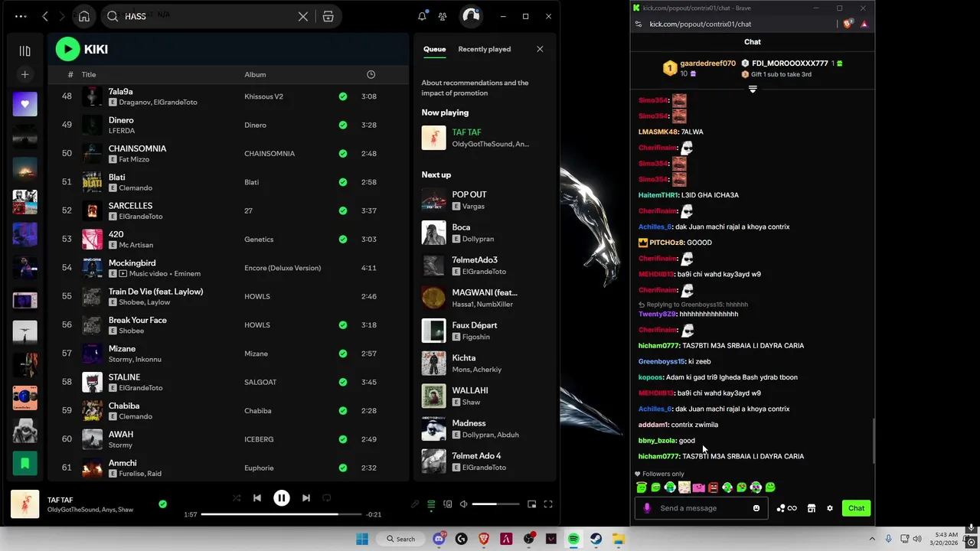Close the Queue panel
This screenshot has width=980, height=551.
point(540,49)
